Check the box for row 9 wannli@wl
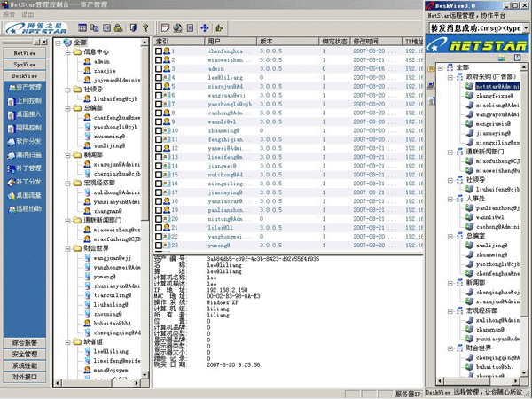 (159, 121)
